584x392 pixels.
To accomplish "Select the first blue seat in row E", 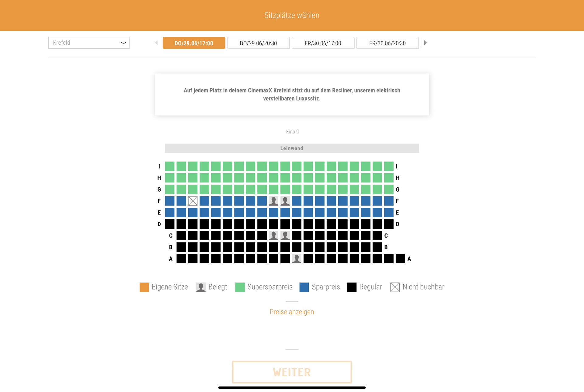I will (170, 213).
